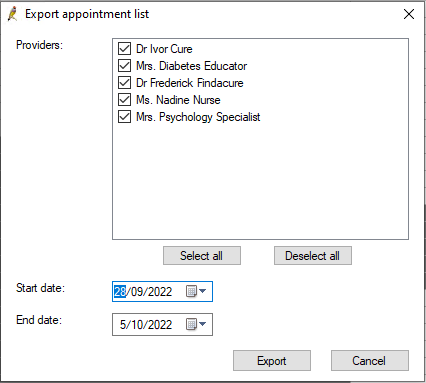The image size is (426, 383).
Task: Uncheck Dr Frederick Findacure provider
Action: pyautogui.click(x=124, y=83)
